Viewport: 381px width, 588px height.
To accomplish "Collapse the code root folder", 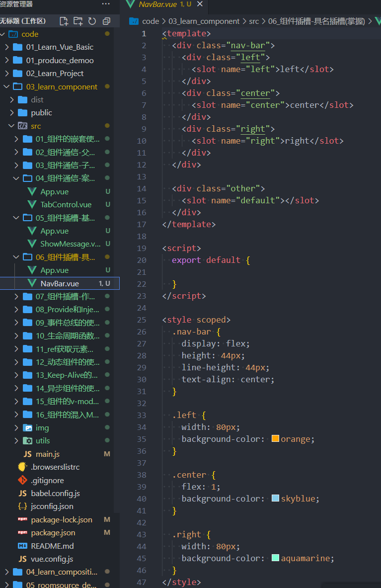I will tap(2, 34).
